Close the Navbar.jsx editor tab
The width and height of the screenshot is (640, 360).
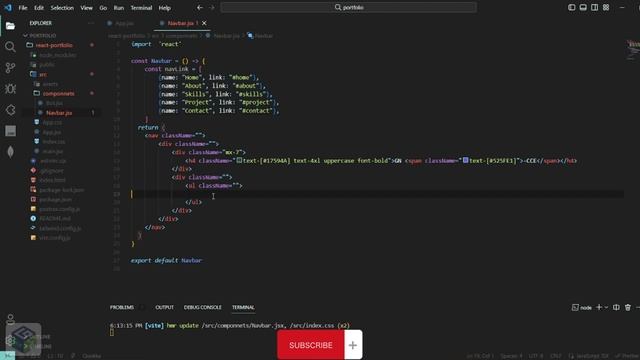coord(204,23)
